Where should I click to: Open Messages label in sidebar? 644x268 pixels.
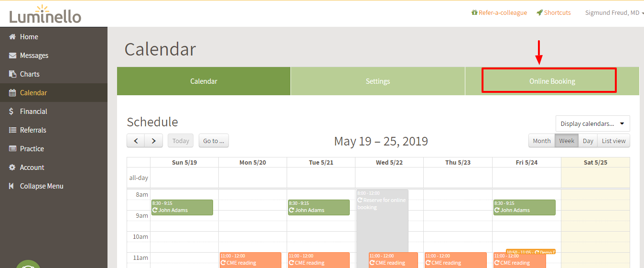point(34,56)
